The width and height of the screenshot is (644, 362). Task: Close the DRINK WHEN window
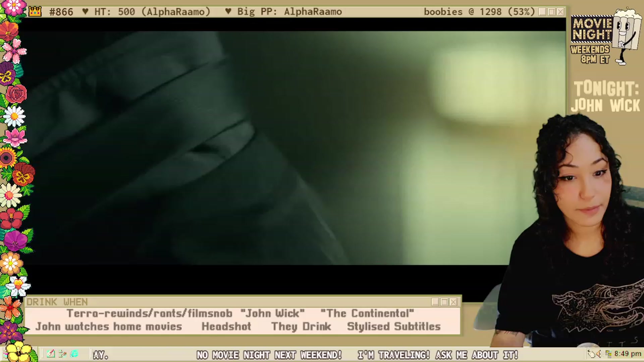453,302
